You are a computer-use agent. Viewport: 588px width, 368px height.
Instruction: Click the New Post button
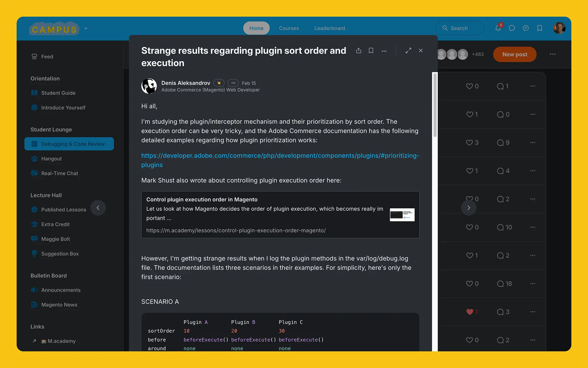click(515, 54)
